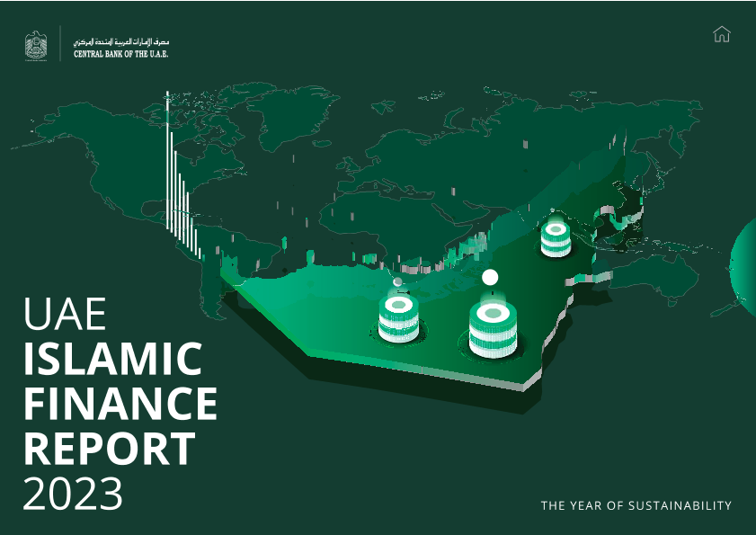This screenshot has width=756, height=535.
Task: Click the white vertical bar chart graphic
Action: tap(180, 189)
